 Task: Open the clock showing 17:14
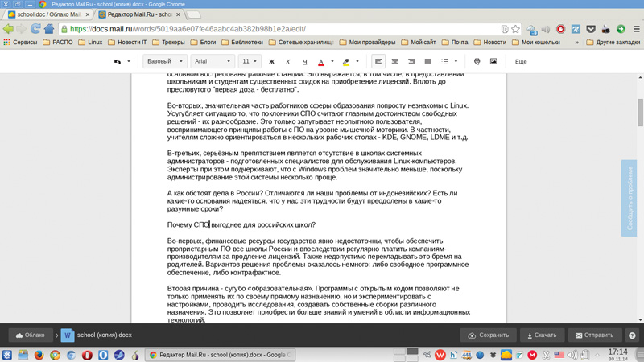pos(617,355)
